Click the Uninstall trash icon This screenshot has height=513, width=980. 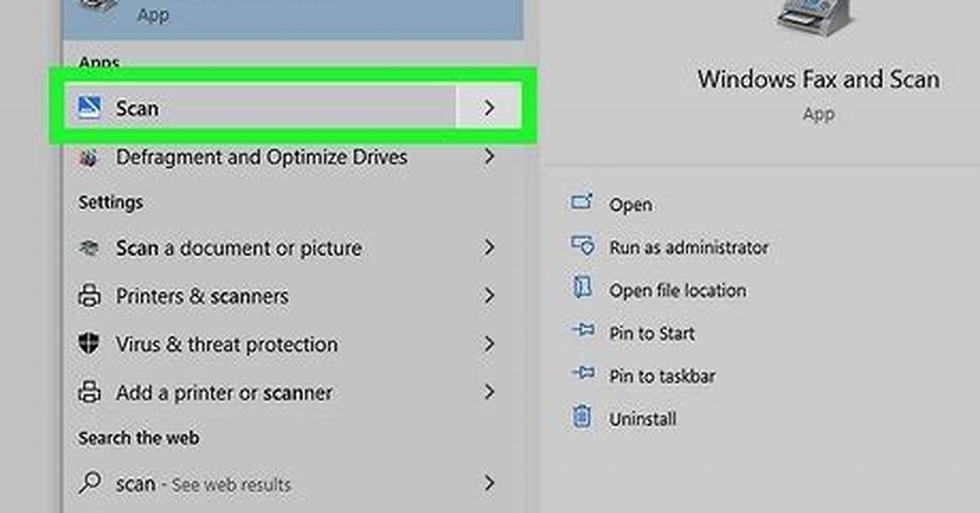581,417
